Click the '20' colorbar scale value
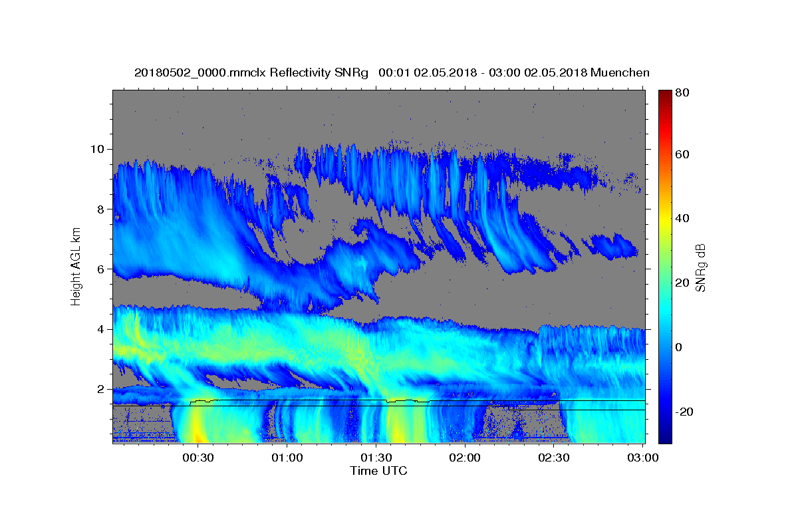 (684, 283)
